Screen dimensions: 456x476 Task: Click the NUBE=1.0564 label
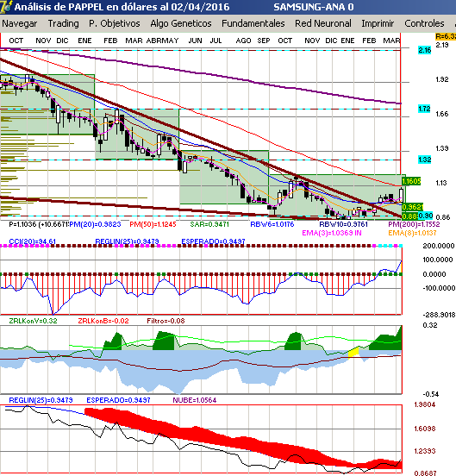195,400
